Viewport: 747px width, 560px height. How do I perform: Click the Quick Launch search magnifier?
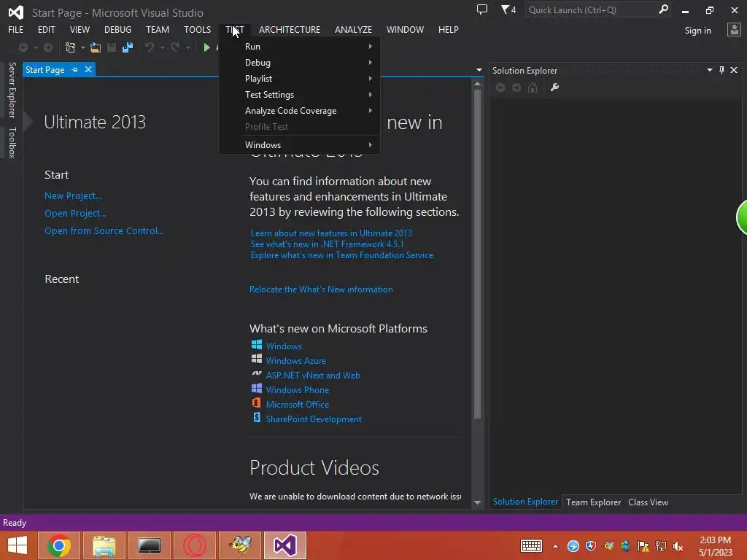click(x=662, y=9)
